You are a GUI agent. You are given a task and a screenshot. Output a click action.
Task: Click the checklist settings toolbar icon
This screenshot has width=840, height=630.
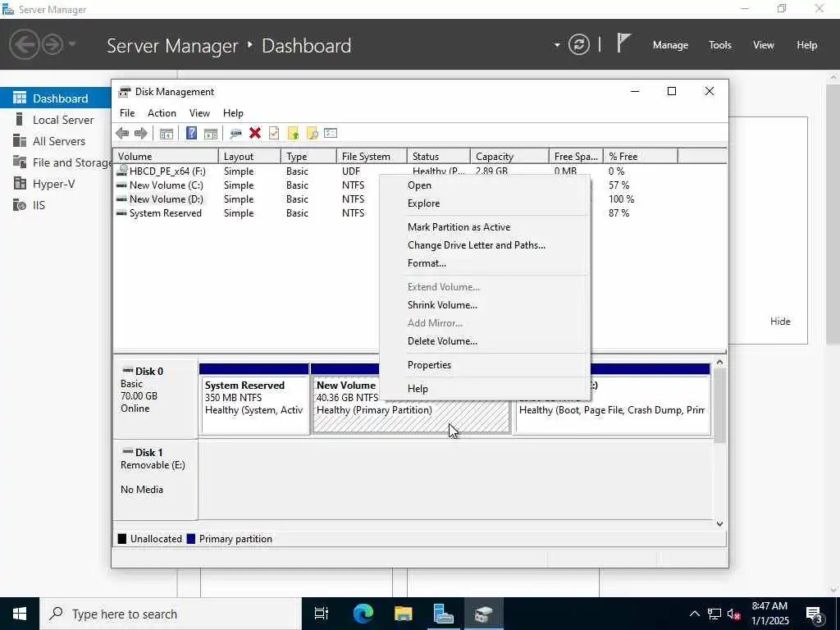click(331, 134)
